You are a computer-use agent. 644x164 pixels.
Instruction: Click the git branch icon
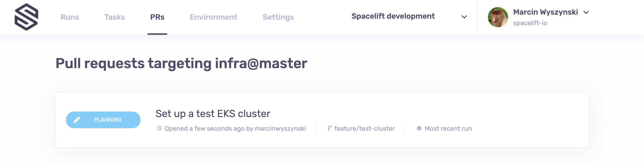(x=329, y=128)
